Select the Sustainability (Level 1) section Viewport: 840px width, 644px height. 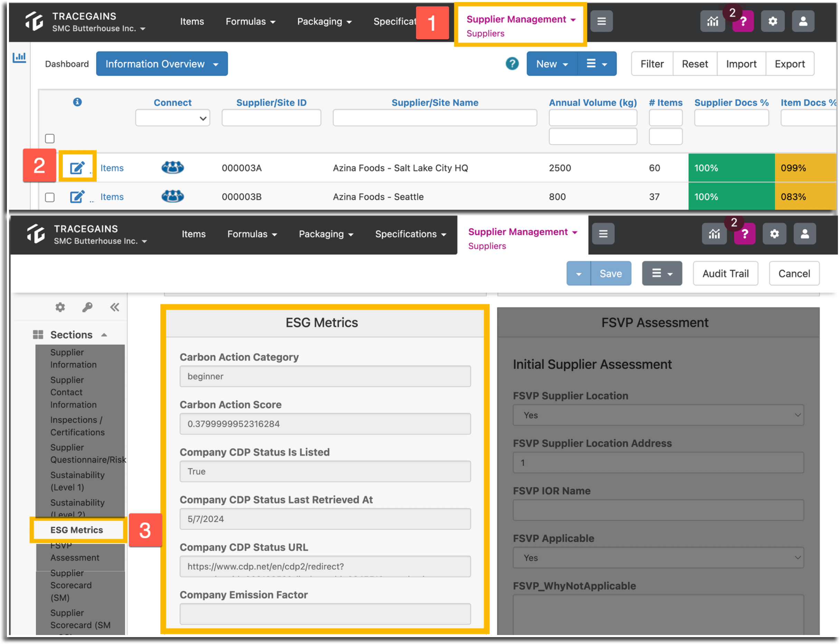[x=77, y=481]
